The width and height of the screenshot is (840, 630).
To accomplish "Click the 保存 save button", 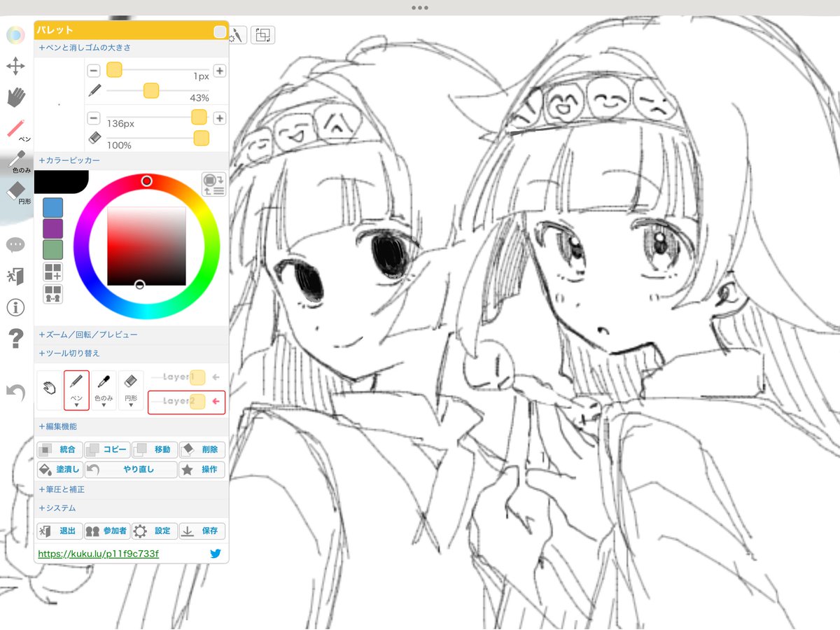I will click(x=202, y=531).
